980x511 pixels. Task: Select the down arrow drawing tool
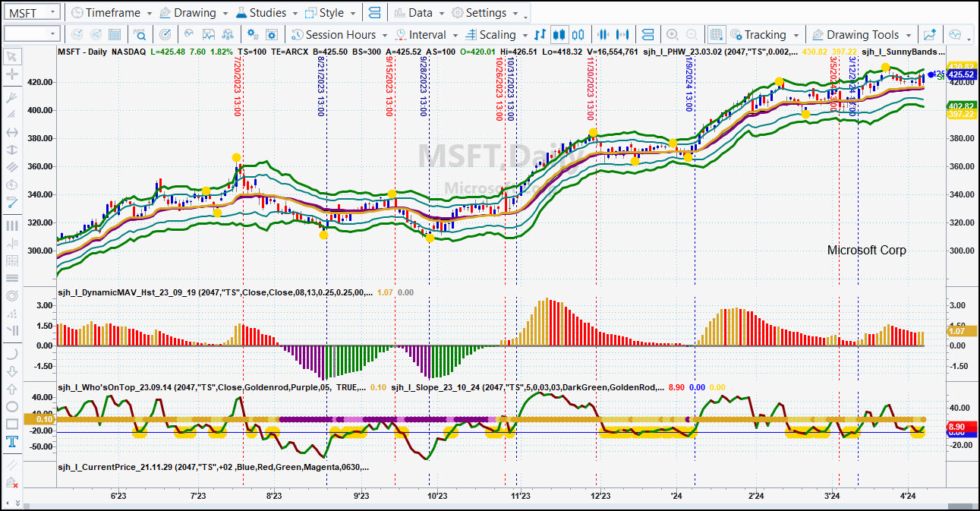12,371
